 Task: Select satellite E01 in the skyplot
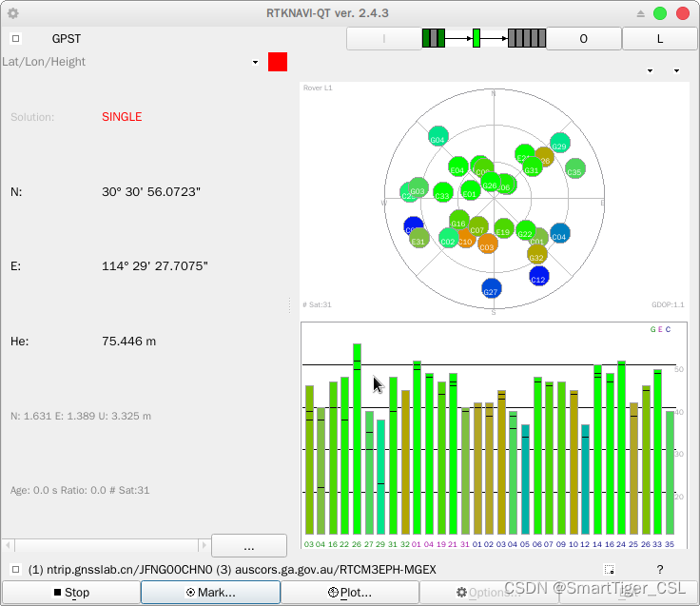point(470,190)
